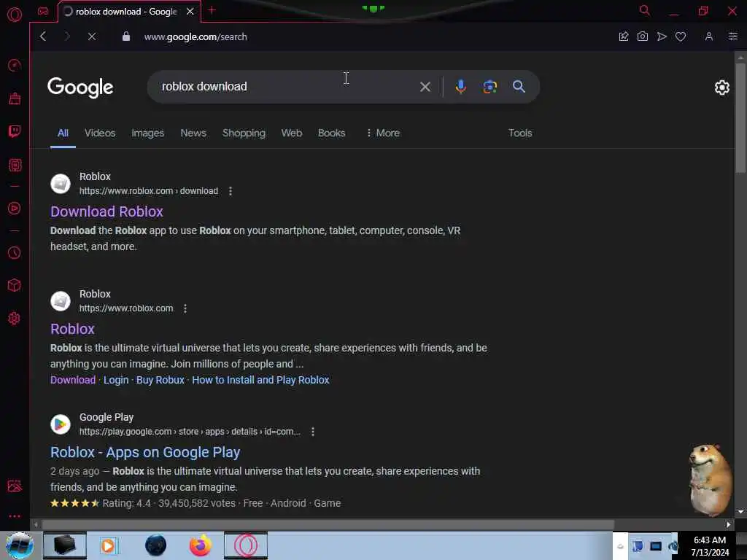Go to Google homepage via logo
The image size is (747, 560).
[x=80, y=87]
